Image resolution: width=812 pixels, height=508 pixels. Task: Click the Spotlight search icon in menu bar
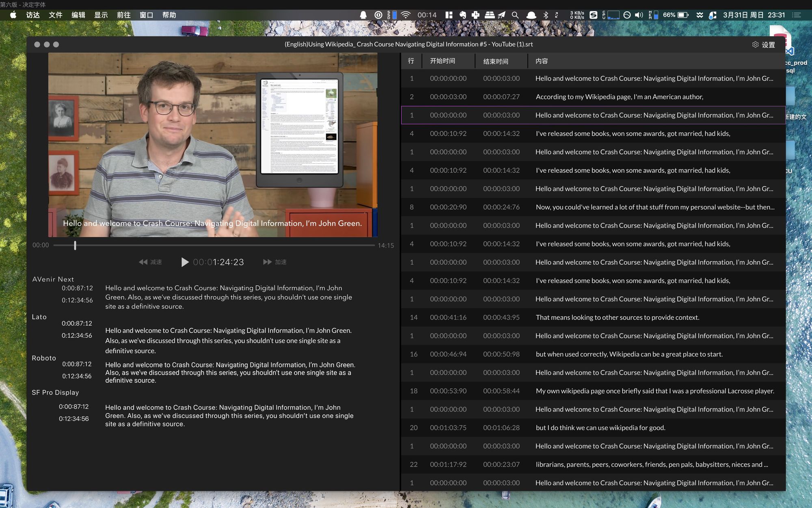coord(515,15)
